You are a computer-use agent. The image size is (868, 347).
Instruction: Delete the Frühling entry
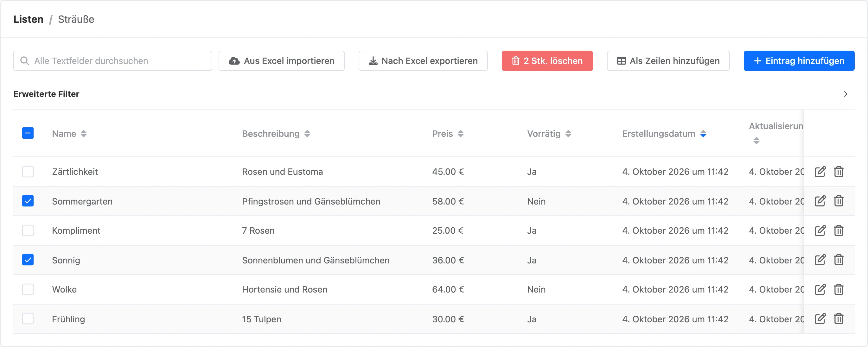point(838,319)
